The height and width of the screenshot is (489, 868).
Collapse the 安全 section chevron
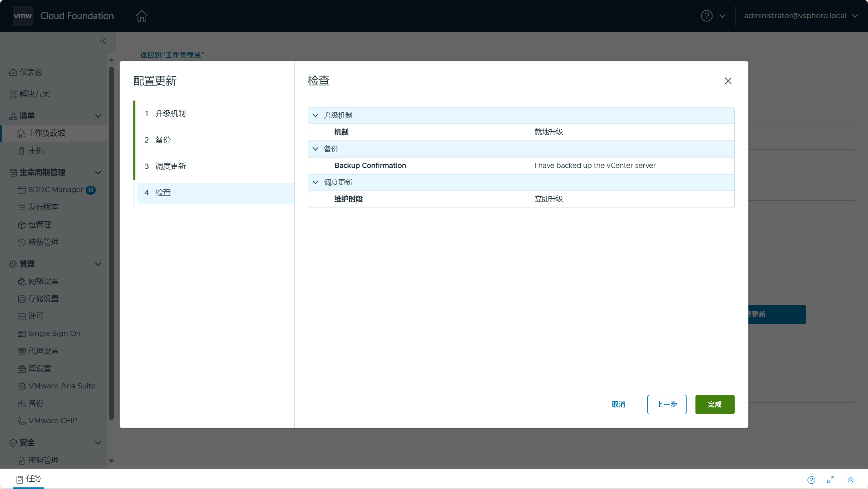click(98, 443)
